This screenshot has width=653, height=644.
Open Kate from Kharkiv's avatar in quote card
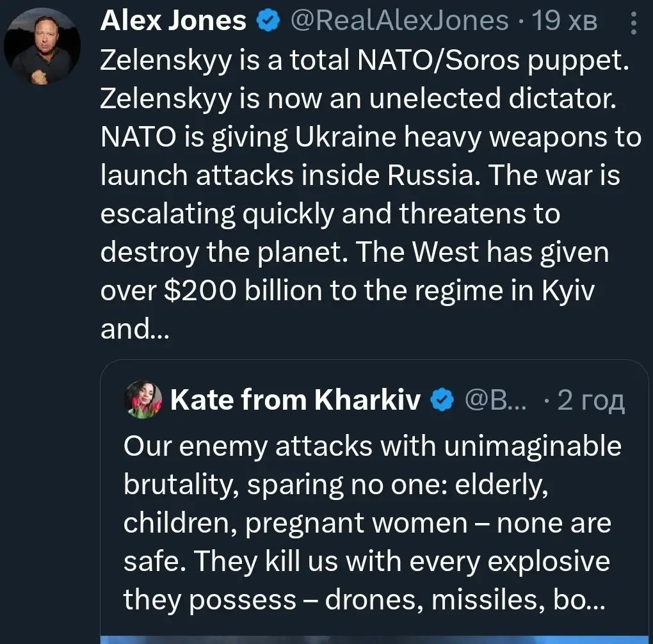coord(142,399)
